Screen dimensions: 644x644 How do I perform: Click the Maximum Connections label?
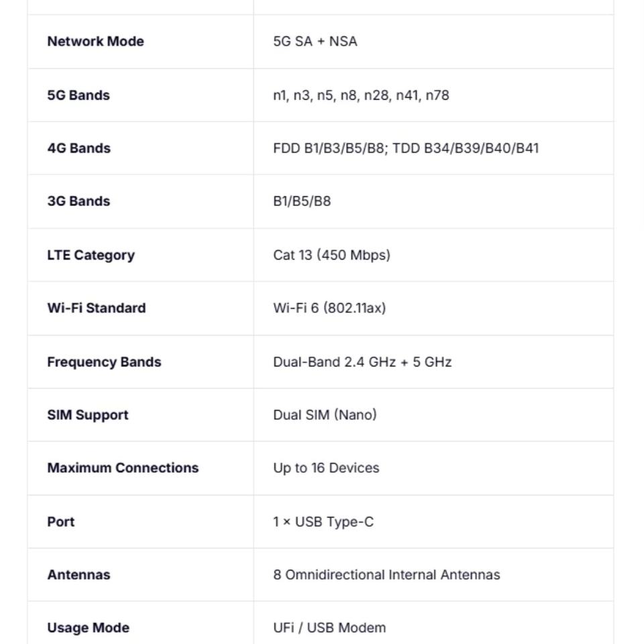click(123, 468)
